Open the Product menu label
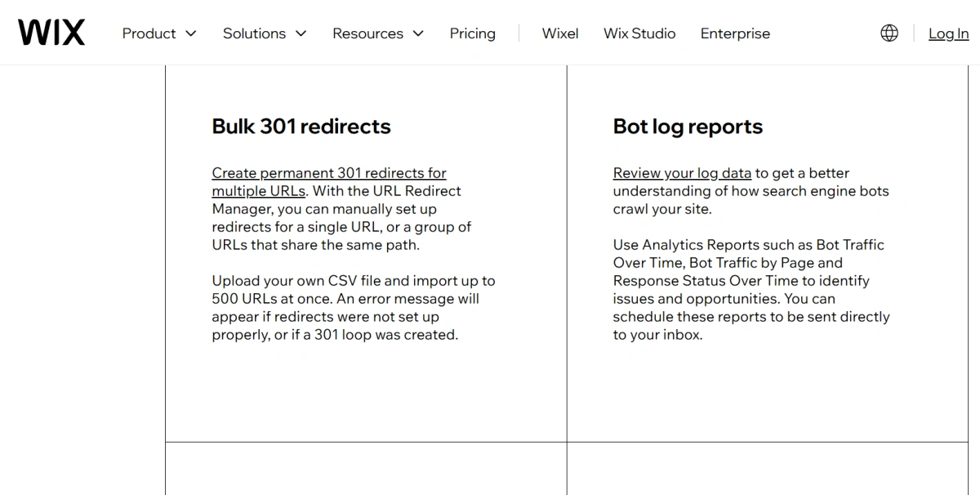980x495 pixels. pos(149,33)
